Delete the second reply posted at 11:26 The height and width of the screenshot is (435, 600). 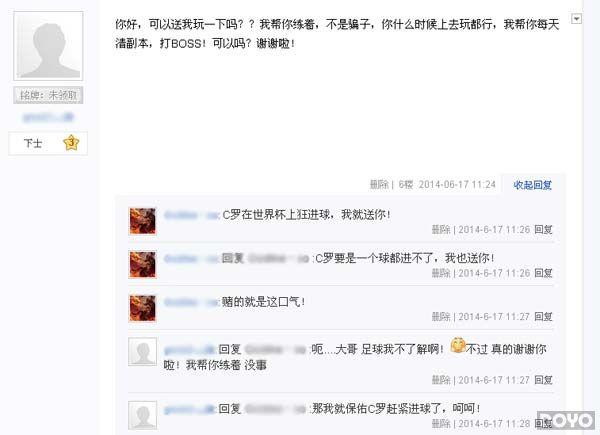(x=441, y=273)
